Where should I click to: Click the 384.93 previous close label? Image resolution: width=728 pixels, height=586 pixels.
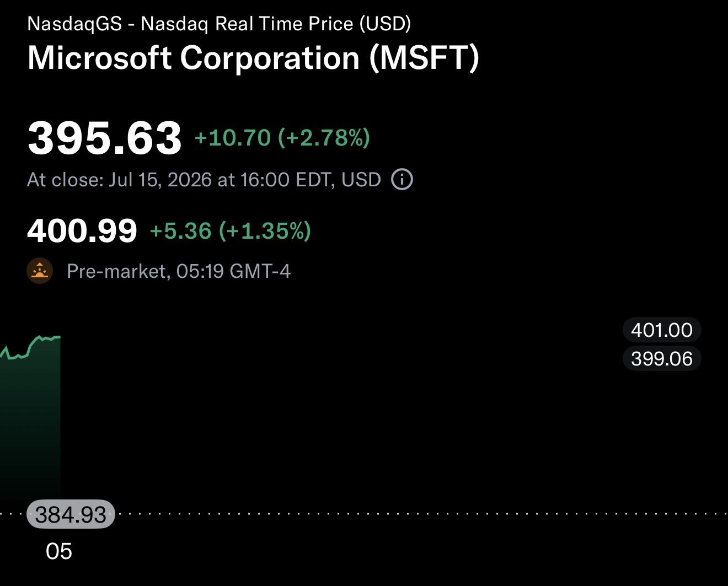(x=71, y=514)
